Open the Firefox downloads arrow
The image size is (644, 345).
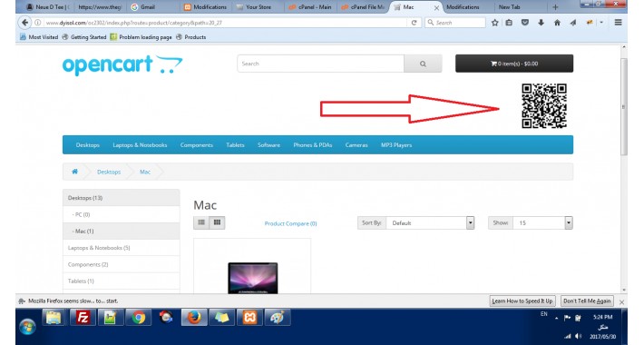pos(541,23)
